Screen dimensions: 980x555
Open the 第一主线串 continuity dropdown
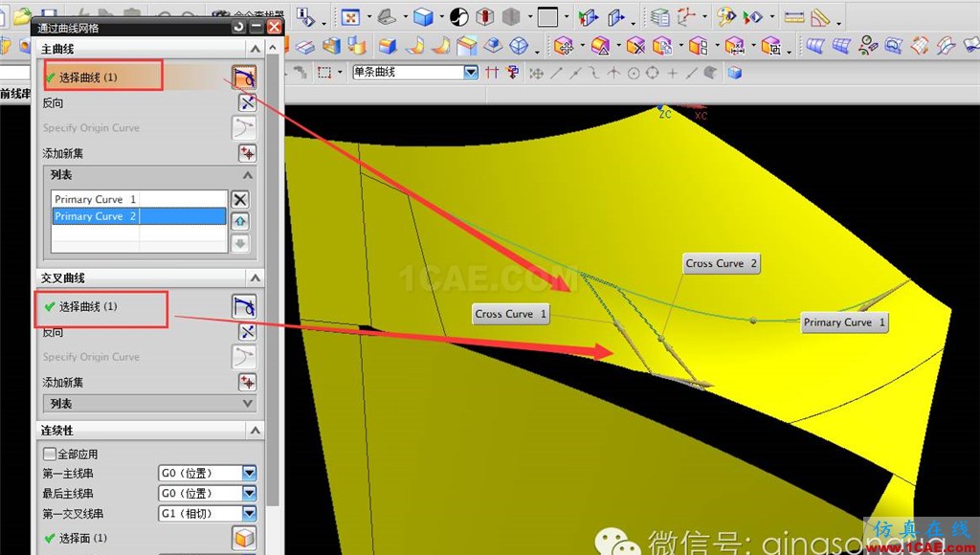point(250,473)
